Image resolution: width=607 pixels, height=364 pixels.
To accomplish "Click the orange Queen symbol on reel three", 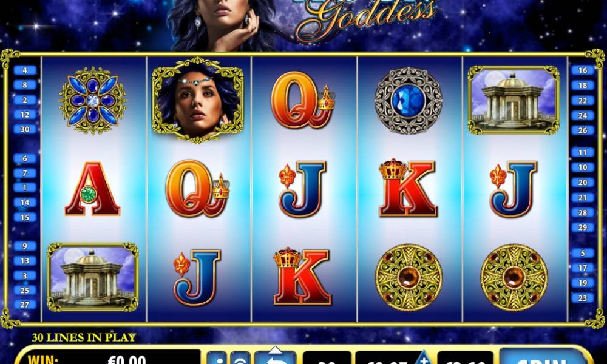I will point(303,100).
